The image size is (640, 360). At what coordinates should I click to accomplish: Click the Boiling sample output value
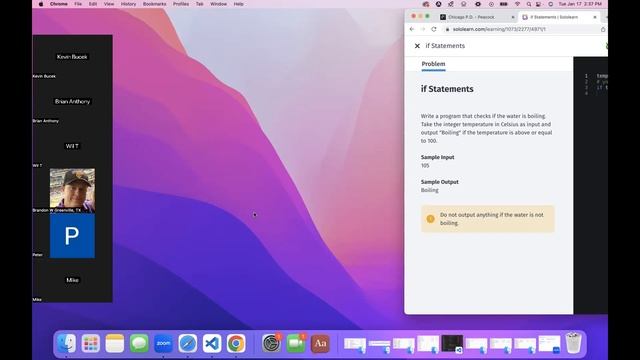pyautogui.click(x=429, y=190)
